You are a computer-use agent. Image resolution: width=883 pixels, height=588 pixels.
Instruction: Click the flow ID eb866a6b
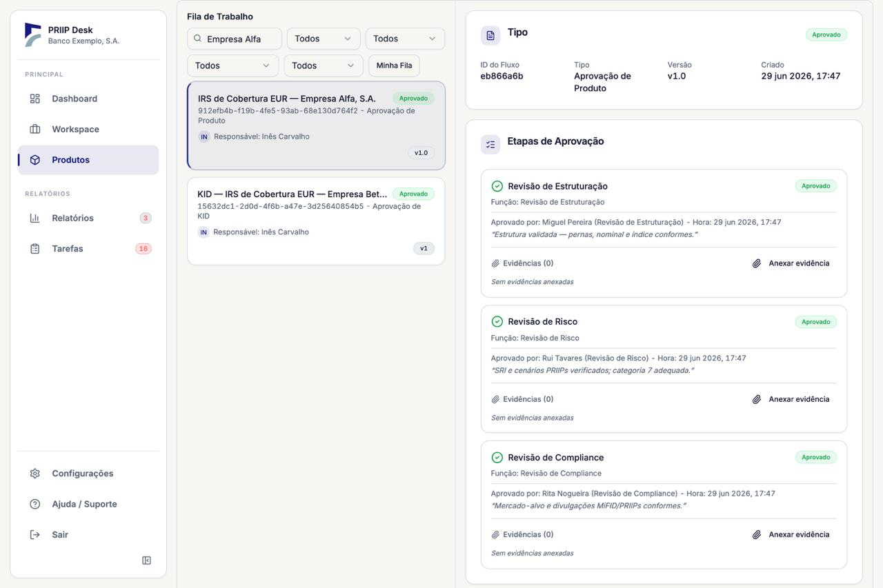tap(502, 76)
